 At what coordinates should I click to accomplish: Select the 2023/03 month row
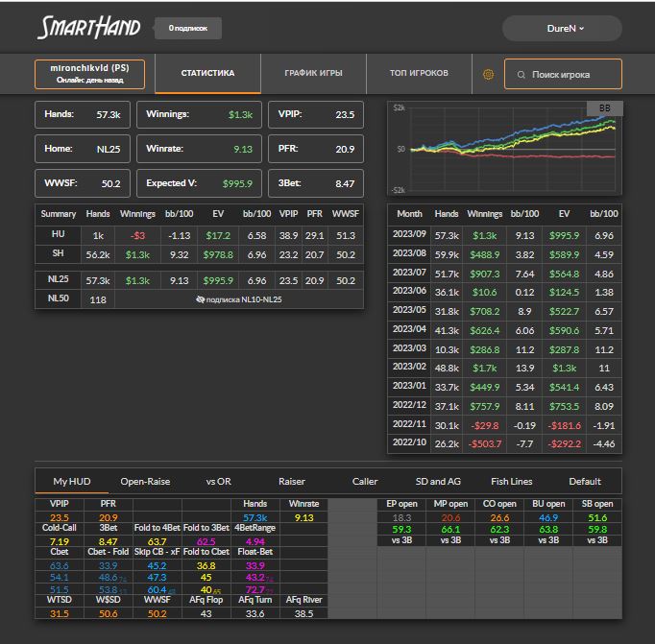[504, 349]
